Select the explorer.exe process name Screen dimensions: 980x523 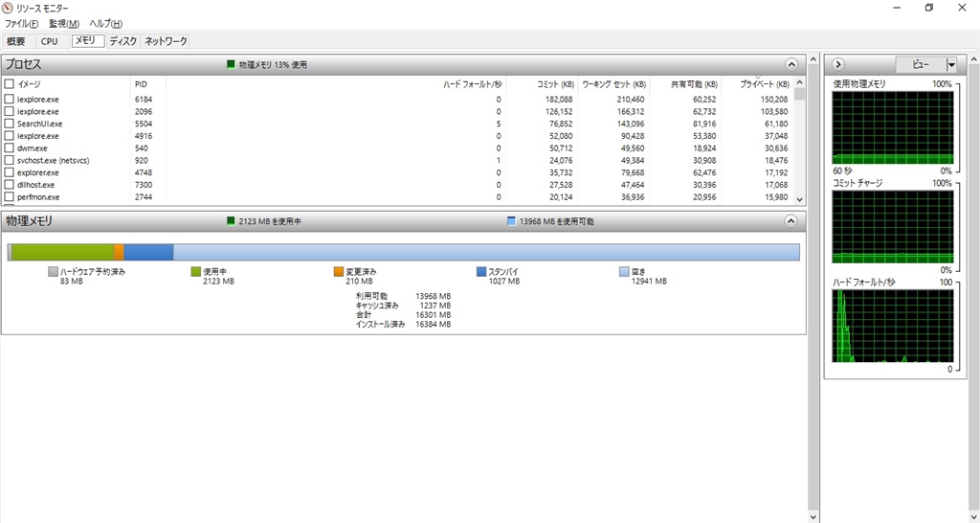tap(38, 172)
